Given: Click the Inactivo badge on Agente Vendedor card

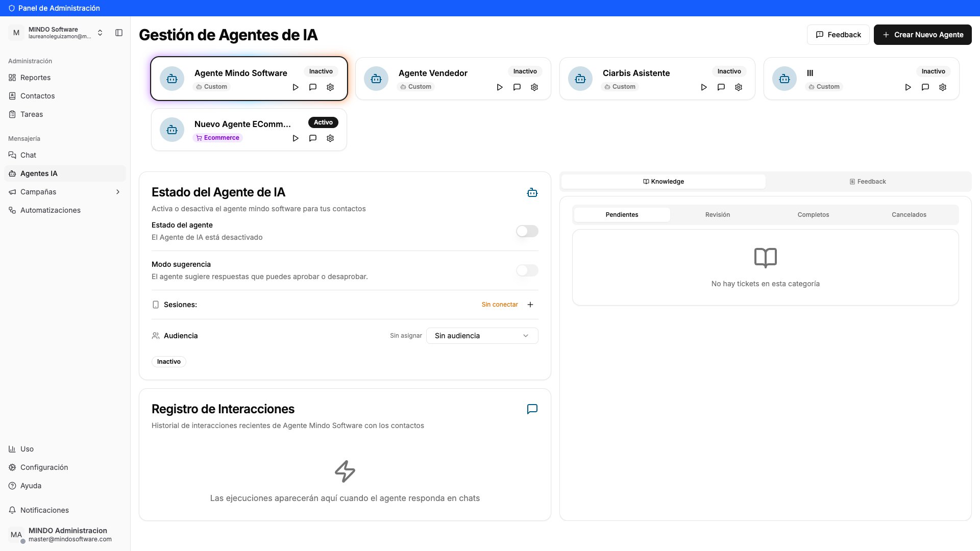Looking at the screenshot, I should (525, 71).
